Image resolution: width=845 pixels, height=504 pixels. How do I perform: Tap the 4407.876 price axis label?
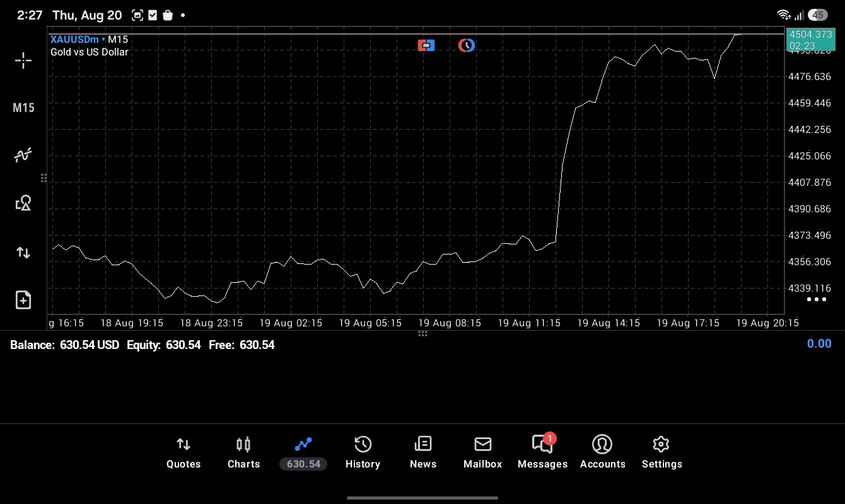pos(810,183)
